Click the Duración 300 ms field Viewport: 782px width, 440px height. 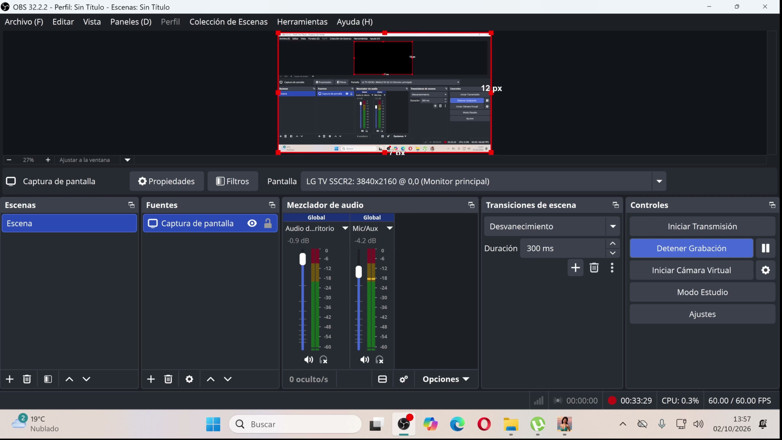[563, 248]
